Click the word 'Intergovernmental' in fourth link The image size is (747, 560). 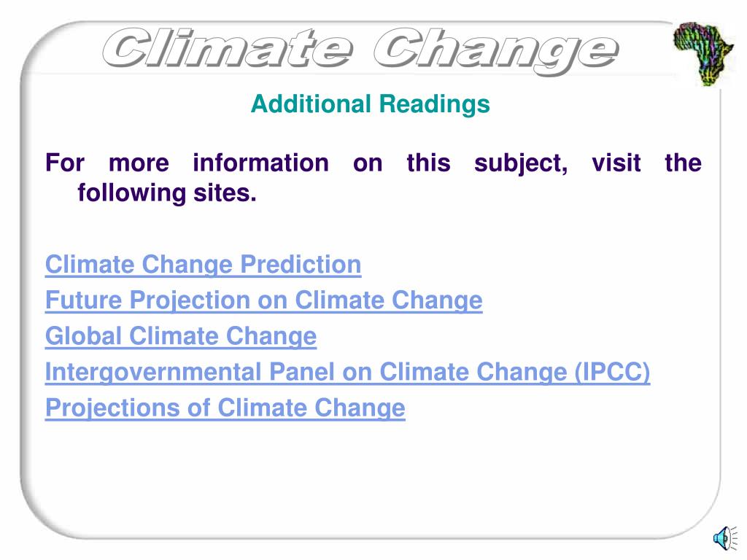click(153, 372)
